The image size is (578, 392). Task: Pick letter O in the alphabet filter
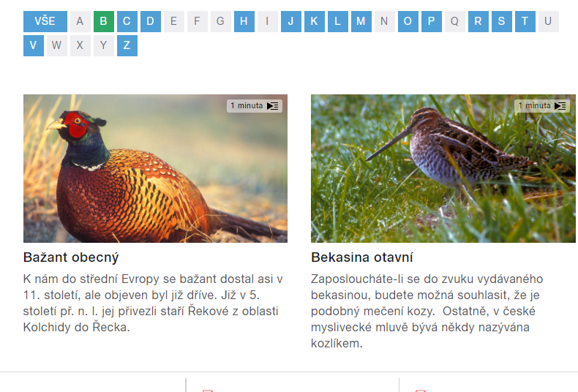pos(408,21)
